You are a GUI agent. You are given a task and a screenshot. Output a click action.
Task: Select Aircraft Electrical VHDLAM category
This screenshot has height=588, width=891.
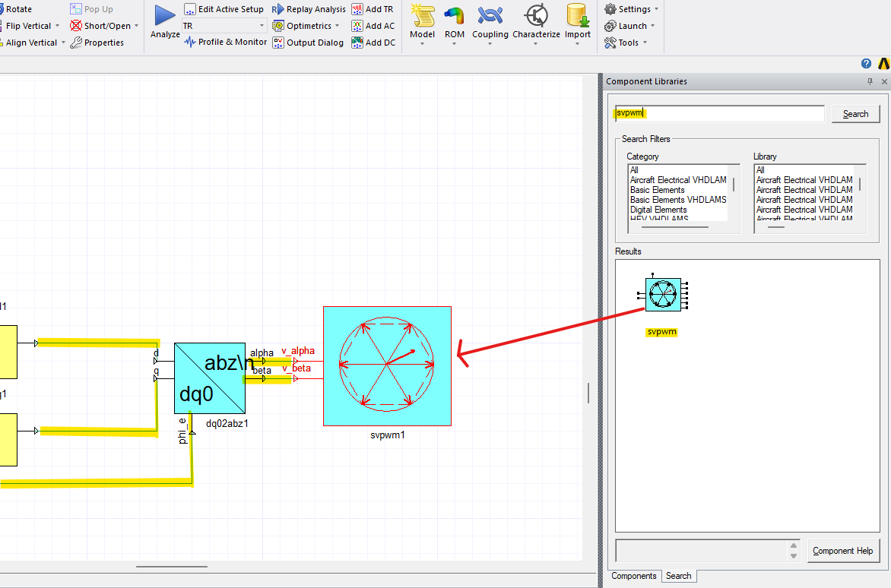[x=678, y=180]
